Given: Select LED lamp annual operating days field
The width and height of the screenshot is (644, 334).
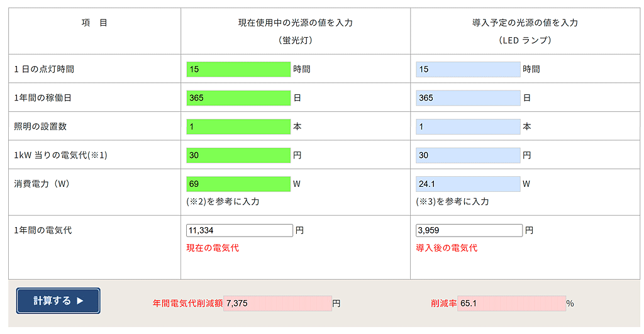Looking at the screenshot, I should click(x=468, y=98).
